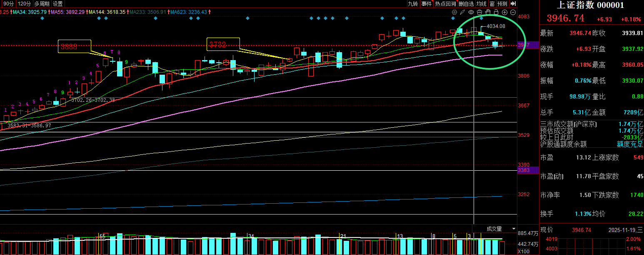Click the 3702.26-3702.38 gap label
Image resolution: width=644 pixels, height=255 pixels.
pos(93,100)
